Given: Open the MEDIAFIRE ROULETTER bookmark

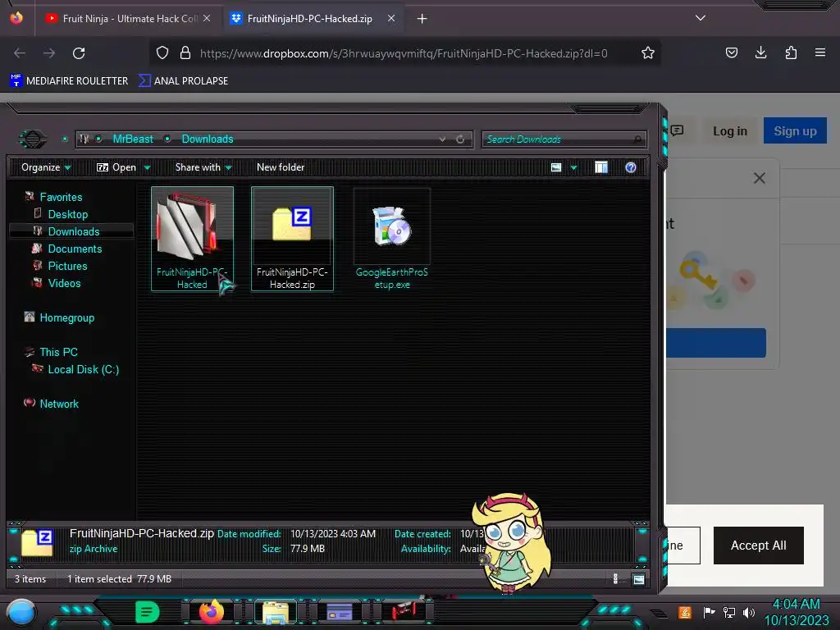Looking at the screenshot, I should tap(69, 81).
